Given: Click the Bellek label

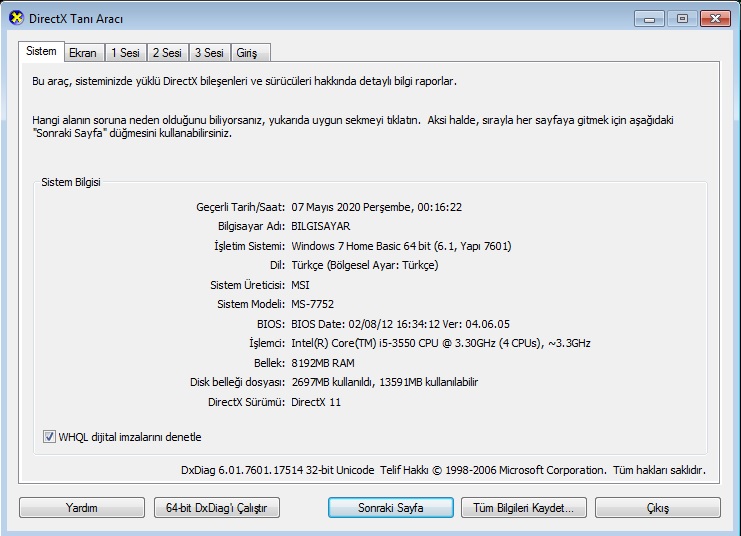Looking at the screenshot, I should [x=269, y=363].
